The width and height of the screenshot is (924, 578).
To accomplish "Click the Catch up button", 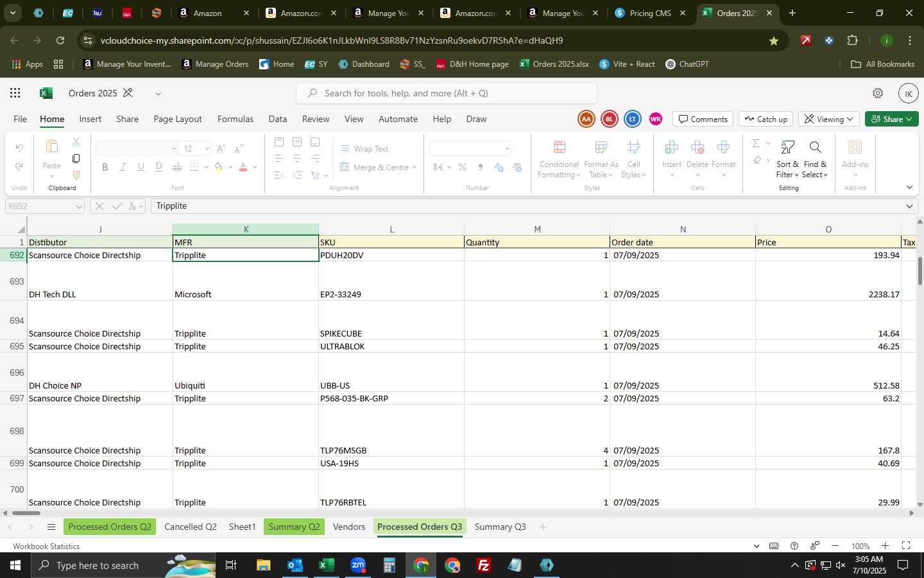I will (x=766, y=119).
